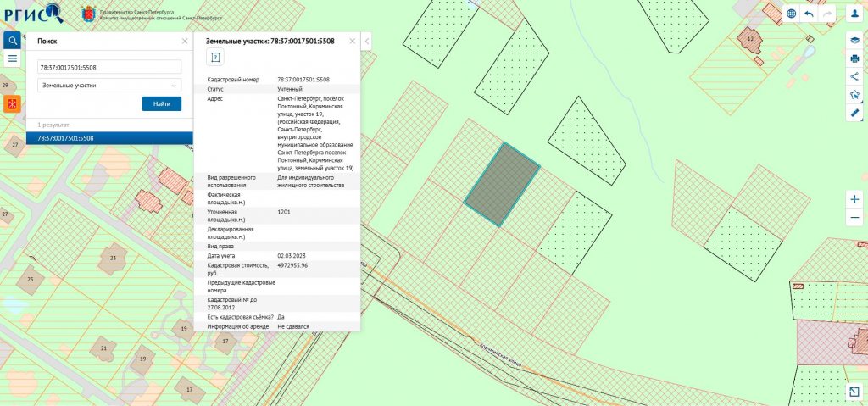Focus the cadastral number search field
This screenshot has width=868, height=406.
[109, 67]
